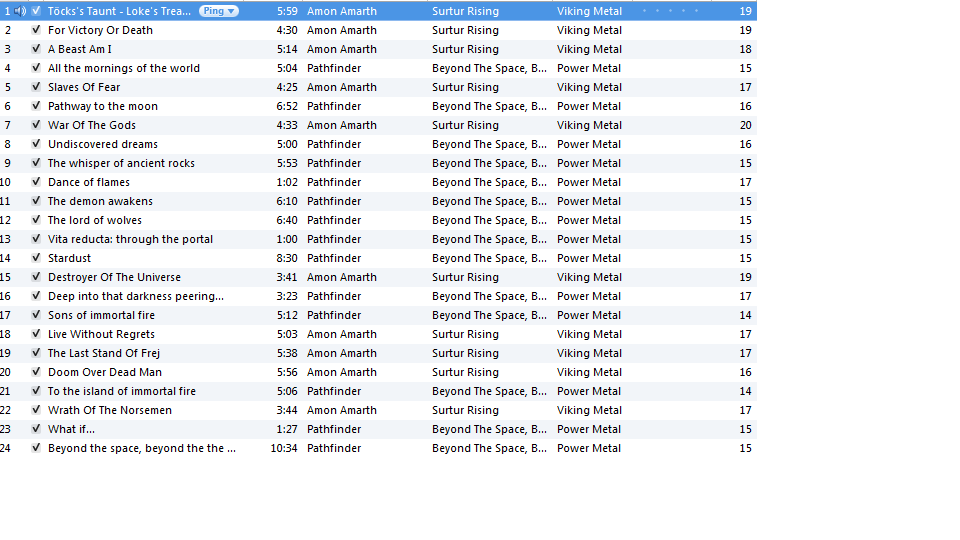The width and height of the screenshot is (960, 540).
Task: Select Beyond the space, beyond the the ...
Action: [141, 448]
